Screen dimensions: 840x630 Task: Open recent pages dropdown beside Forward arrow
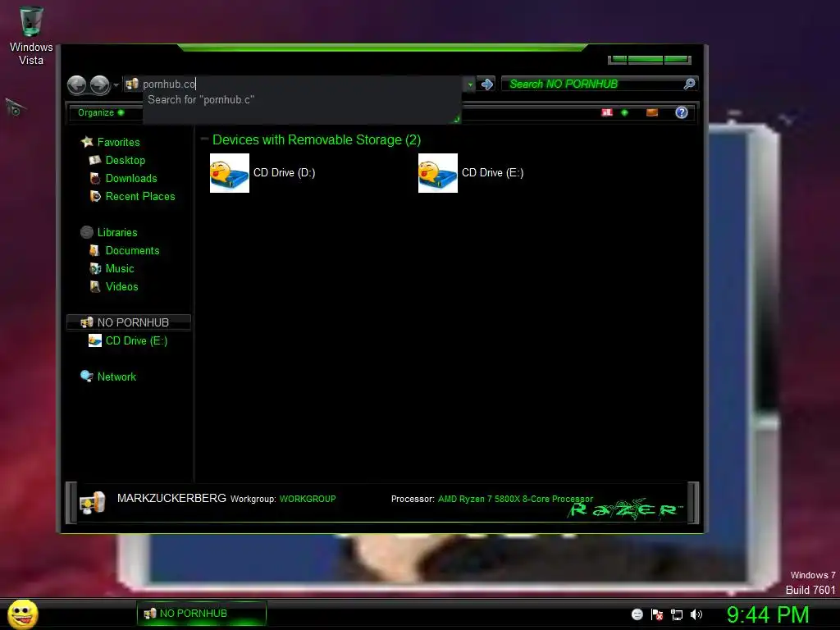click(116, 84)
